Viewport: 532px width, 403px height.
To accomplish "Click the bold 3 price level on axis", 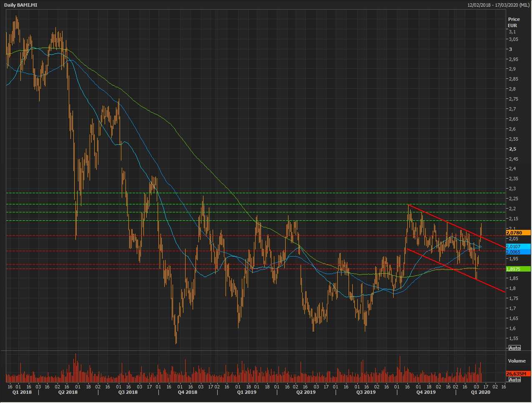I will pyautogui.click(x=510, y=49).
